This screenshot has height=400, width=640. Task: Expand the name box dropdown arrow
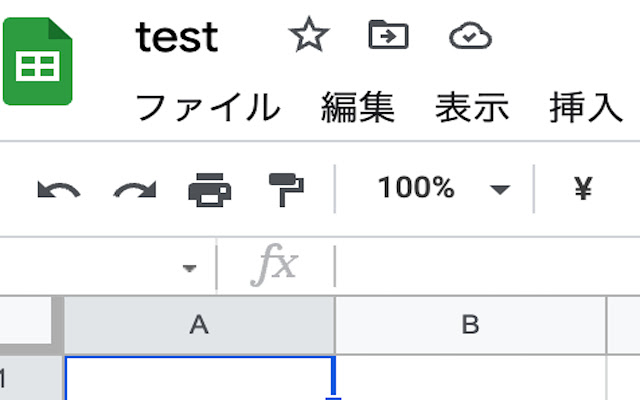pos(189,268)
